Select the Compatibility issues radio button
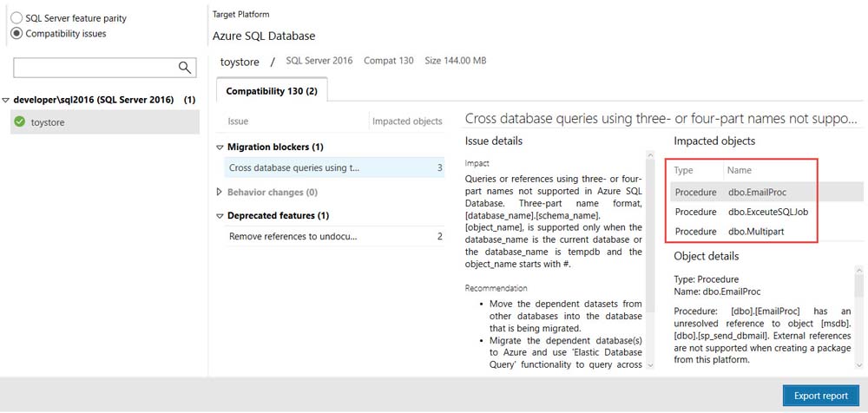The height and width of the screenshot is (413, 868). 17,34
